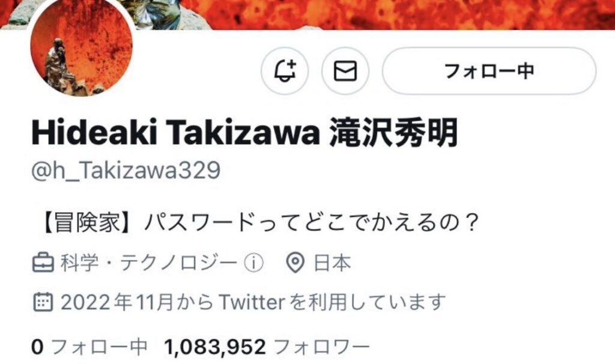The height and width of the screenshot is (364, 615).
Task: Open direct message envelope icon
Action: click(x=345, y=71)
